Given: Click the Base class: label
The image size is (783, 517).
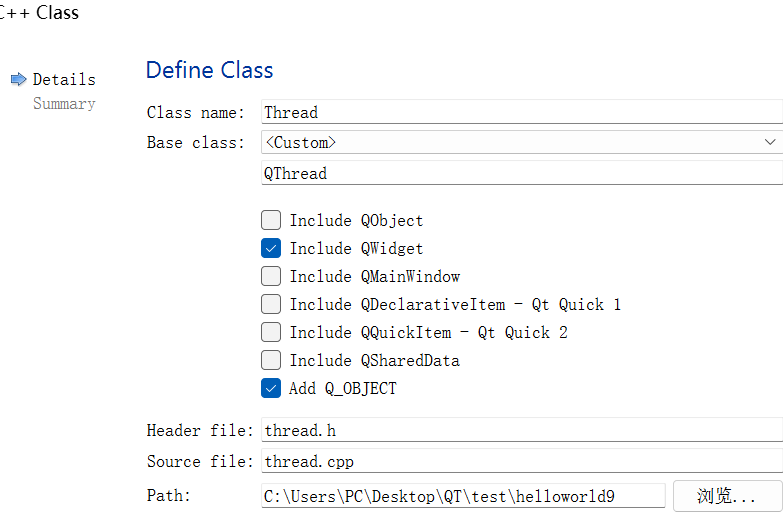Looking at the screenshot, I should 195,143.
